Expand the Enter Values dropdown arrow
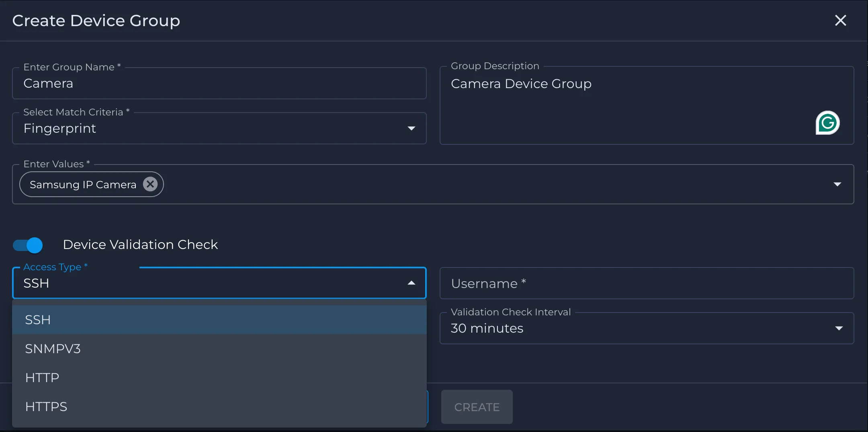Image resolution: width=868 pixels, height=432 pixels. pos(837,184)
